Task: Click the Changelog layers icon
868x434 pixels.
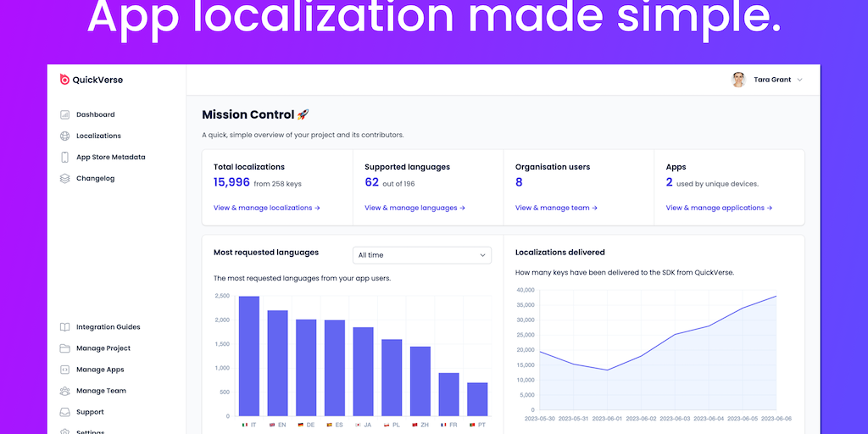Action: (65, 178)
